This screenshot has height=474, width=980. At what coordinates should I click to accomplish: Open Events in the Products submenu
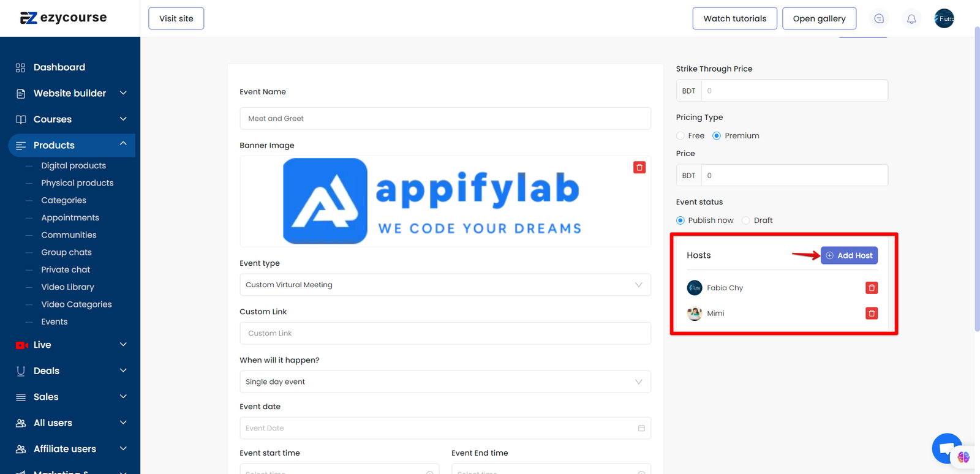click(x=55, y=322)
